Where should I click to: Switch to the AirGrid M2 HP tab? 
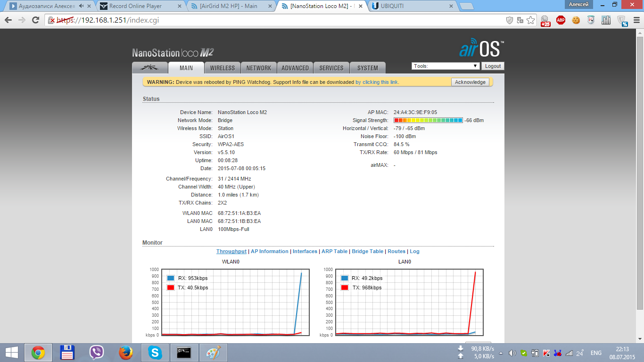pos(231,6)
